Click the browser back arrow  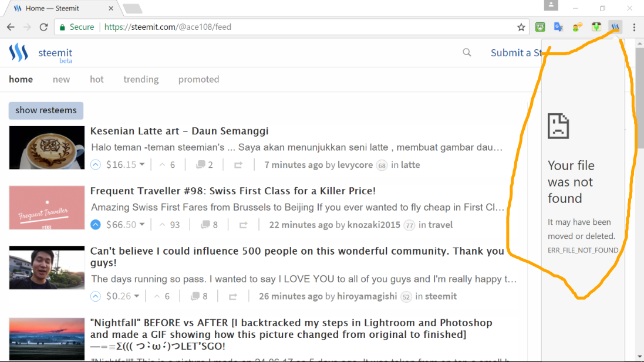[x=11, y=27]
